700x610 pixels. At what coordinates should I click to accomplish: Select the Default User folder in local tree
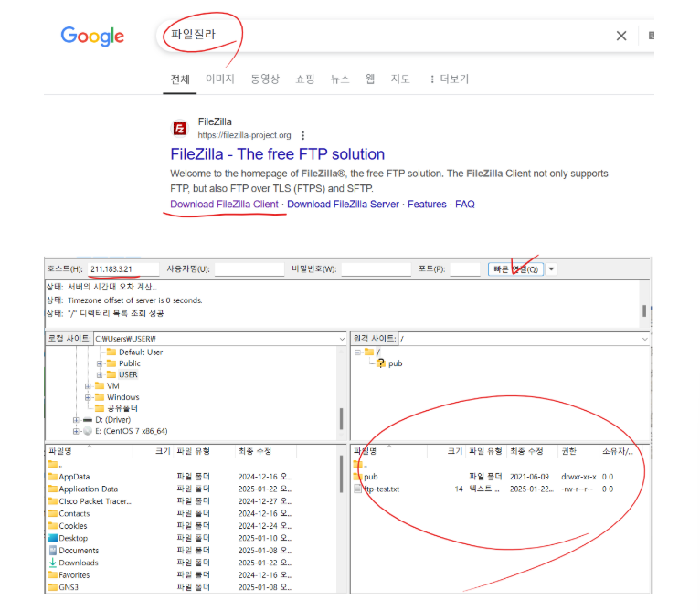click(141, 352)
